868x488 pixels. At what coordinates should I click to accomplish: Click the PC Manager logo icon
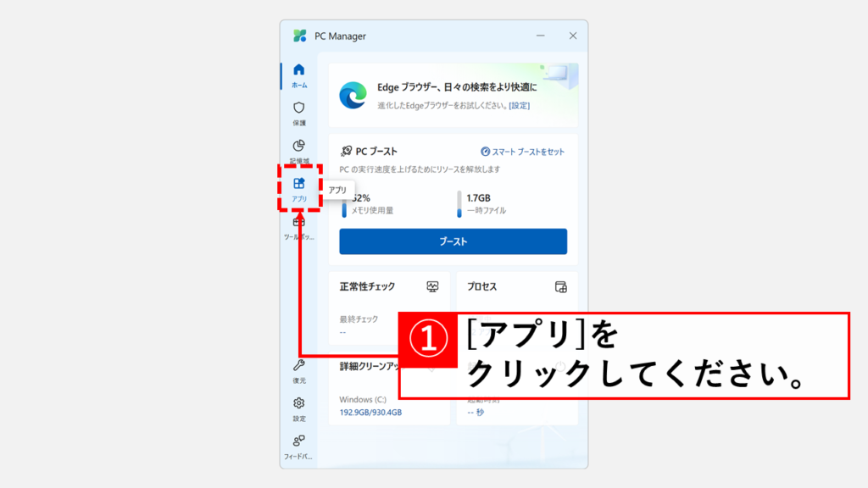[x=299, y=36]
